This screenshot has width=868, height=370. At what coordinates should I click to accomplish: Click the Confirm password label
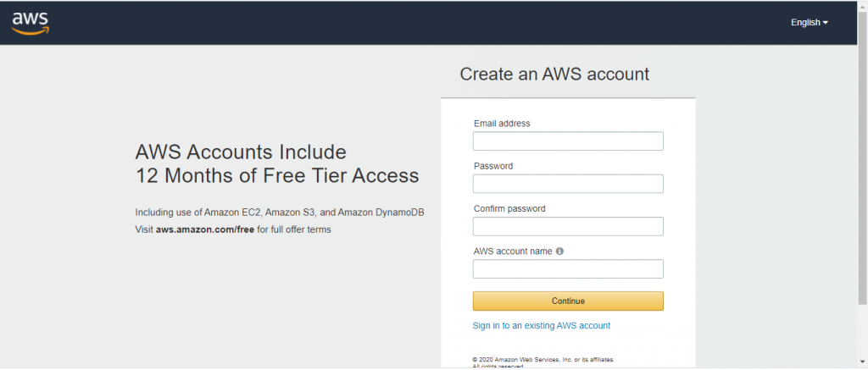(x=509, y=208)
